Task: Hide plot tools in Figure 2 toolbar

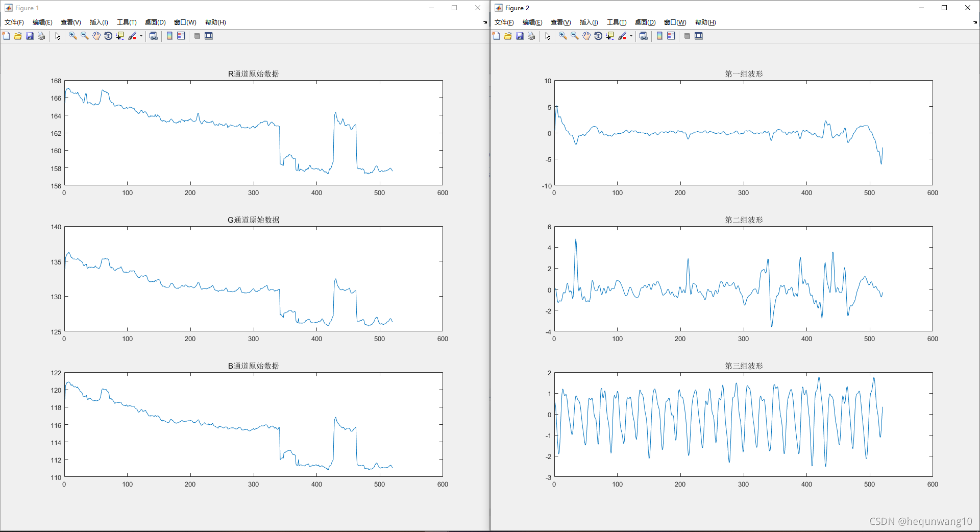Action: [687, 36]
